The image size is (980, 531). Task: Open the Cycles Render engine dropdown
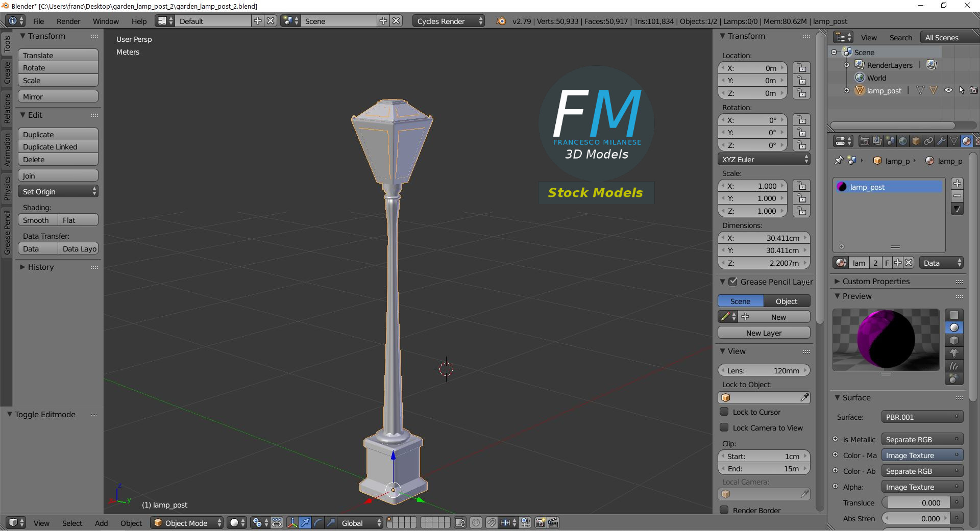448,21
